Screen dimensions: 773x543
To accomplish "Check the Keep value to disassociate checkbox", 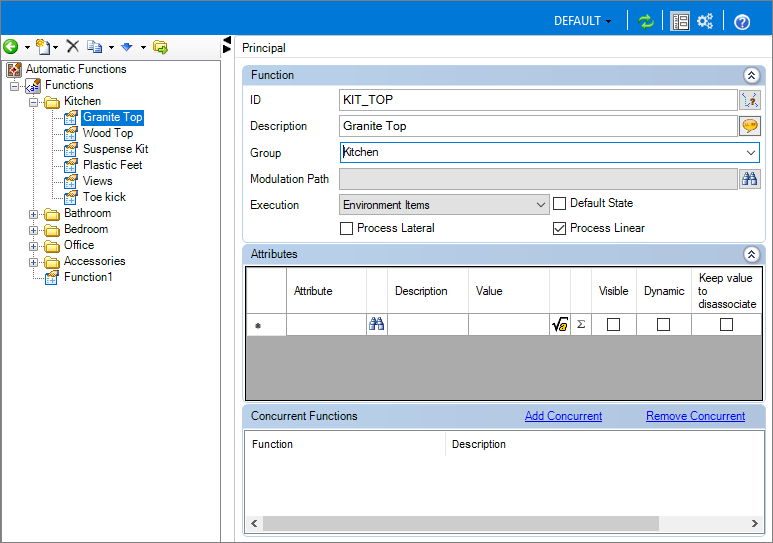I will point(726,325).
